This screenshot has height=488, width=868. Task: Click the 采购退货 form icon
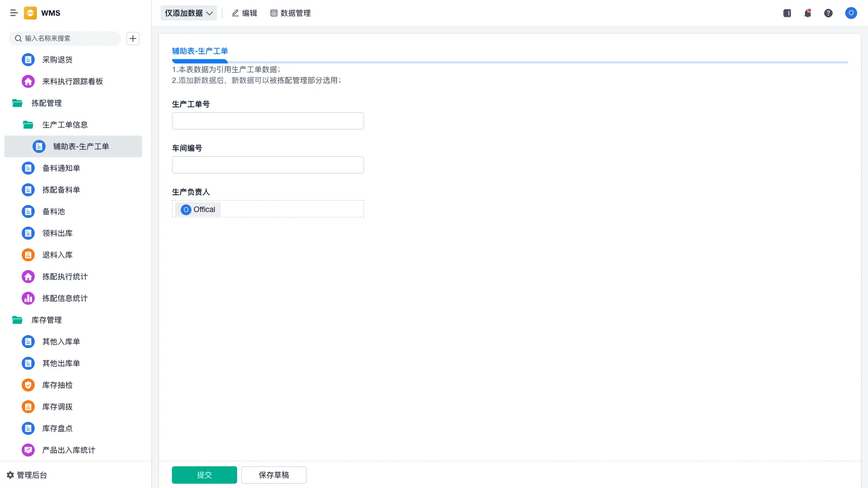pos(28,60)
